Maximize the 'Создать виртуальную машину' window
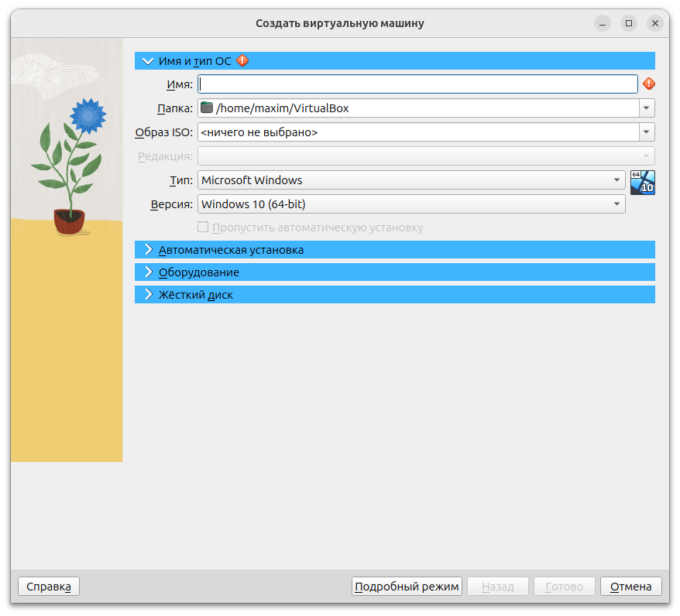Viewport: 680px width, 616px height. click(628, 23)
